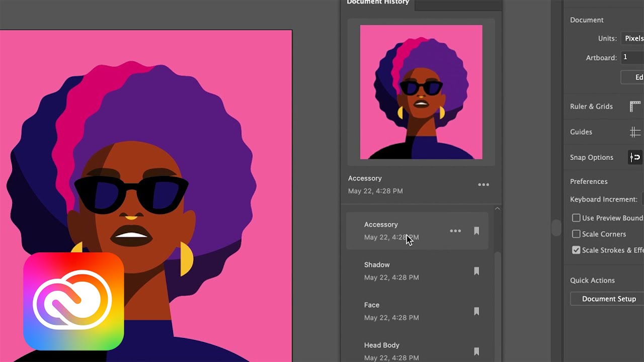Click the Snap Options label
The width and height of the screenshot is (644, 362).
(x=592, y=157)
